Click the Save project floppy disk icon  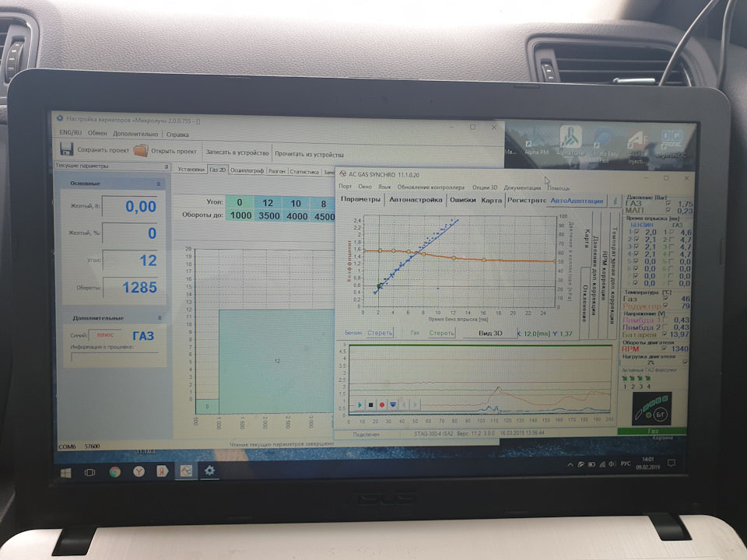[x=66, y=149]
